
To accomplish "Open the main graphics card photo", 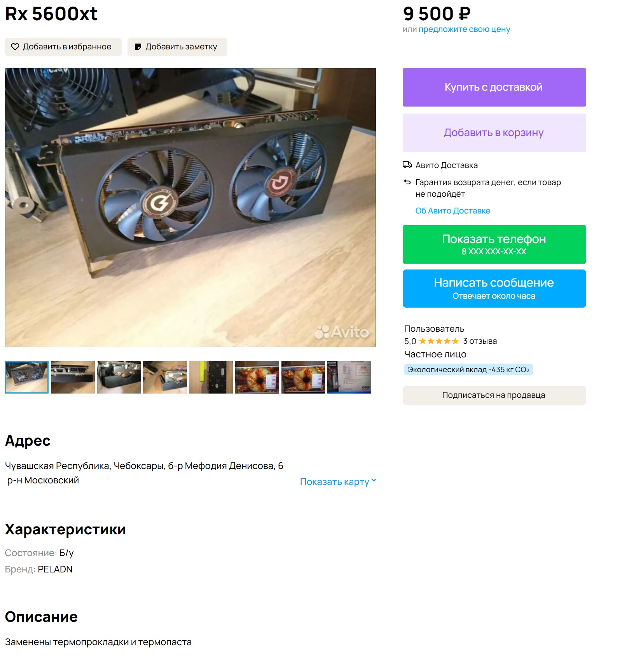I will [x=190, y=207].
